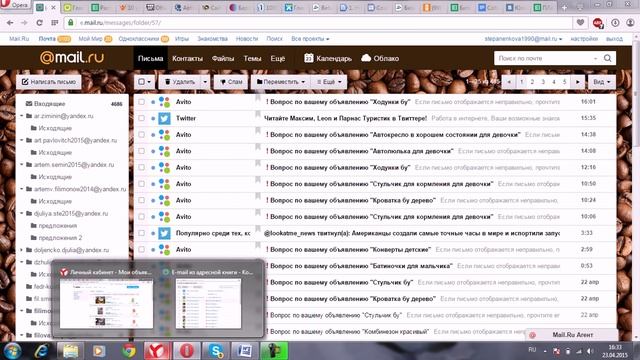Go to next page of messages arrow

(578, 82)
